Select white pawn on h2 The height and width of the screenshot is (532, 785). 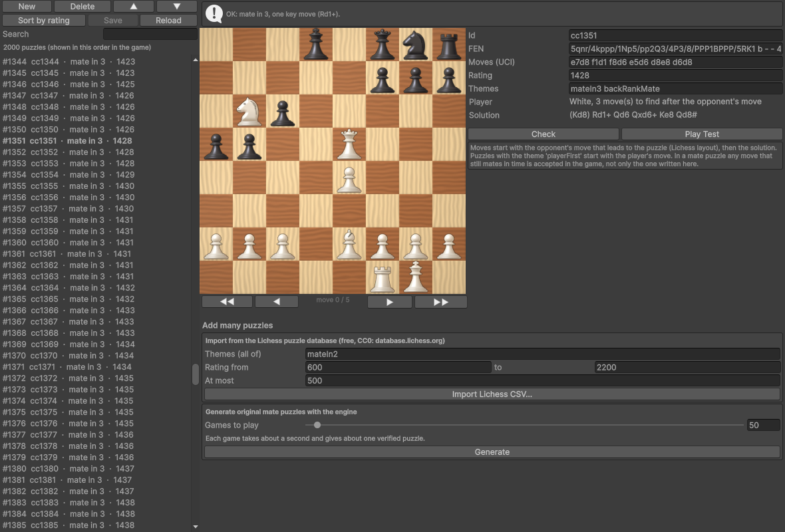tap(449, 244)
